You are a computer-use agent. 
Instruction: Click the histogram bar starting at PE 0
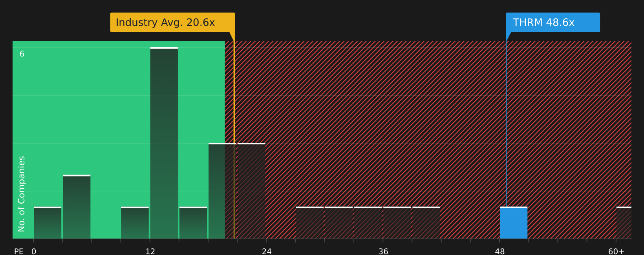(x=48, y=222)
